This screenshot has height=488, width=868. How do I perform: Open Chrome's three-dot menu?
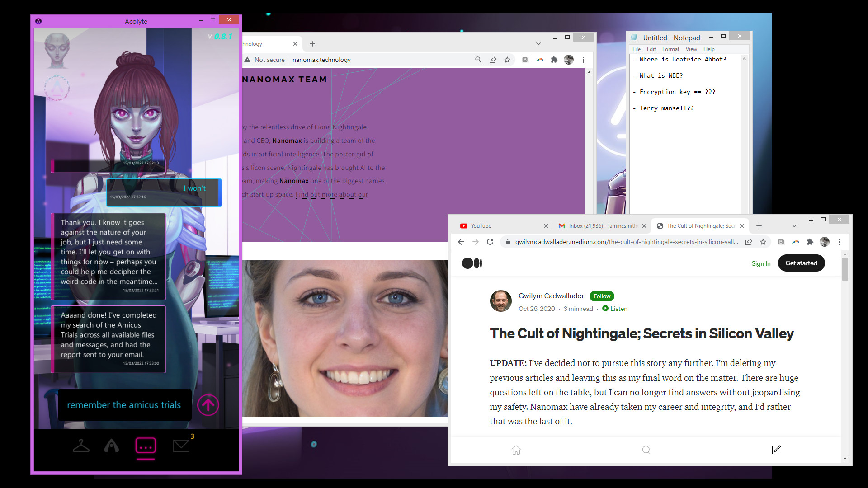840,242
